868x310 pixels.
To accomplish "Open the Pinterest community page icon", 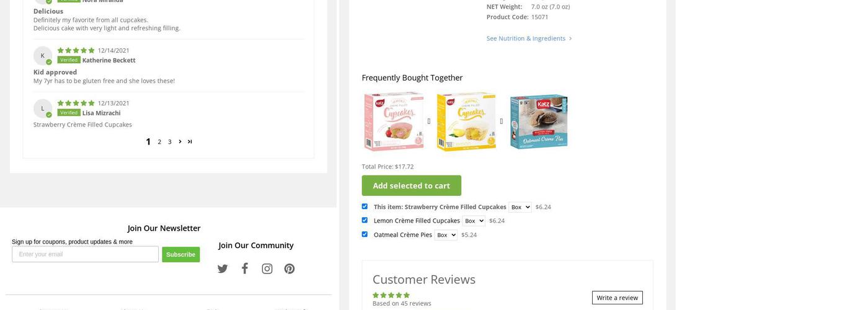I will pos(290,268).
